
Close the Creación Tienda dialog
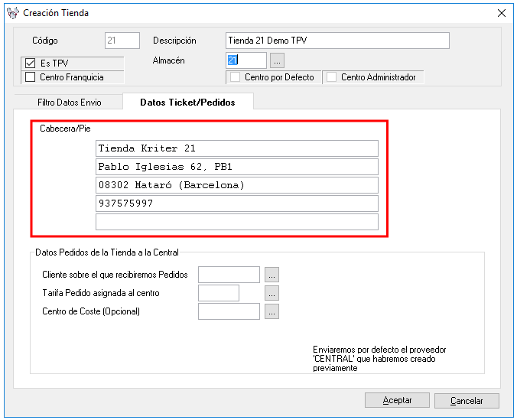[x=502, y=13]
